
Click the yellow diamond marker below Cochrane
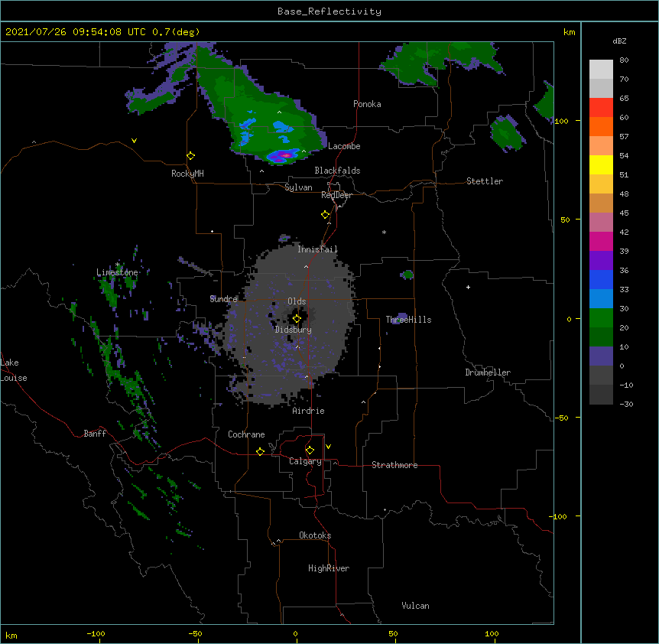260,451
